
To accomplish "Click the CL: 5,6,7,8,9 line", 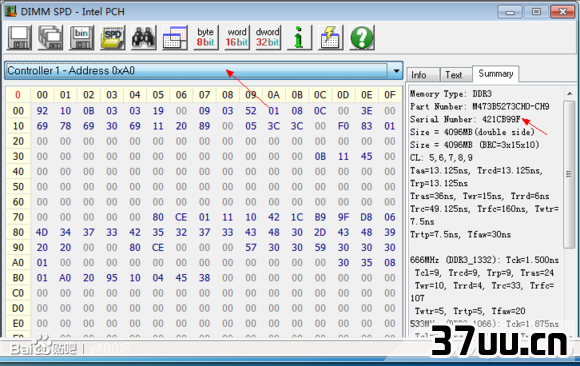I will 441,158.
